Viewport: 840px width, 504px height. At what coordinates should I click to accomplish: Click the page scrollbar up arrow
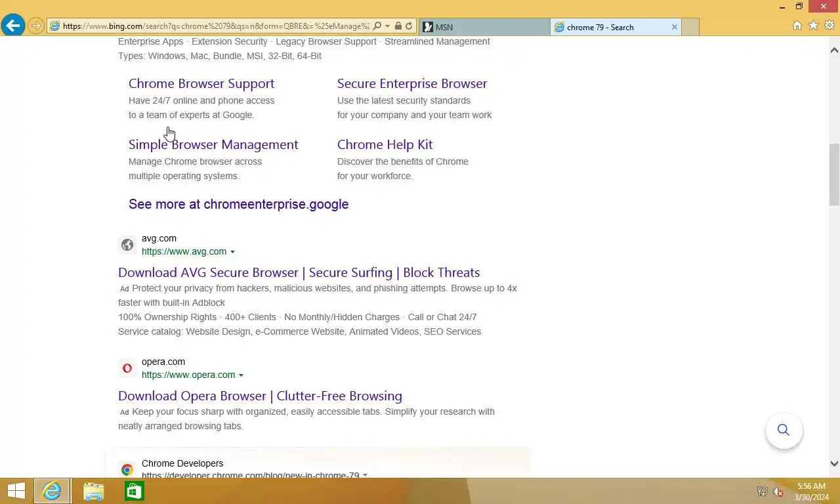click(834, 51)
